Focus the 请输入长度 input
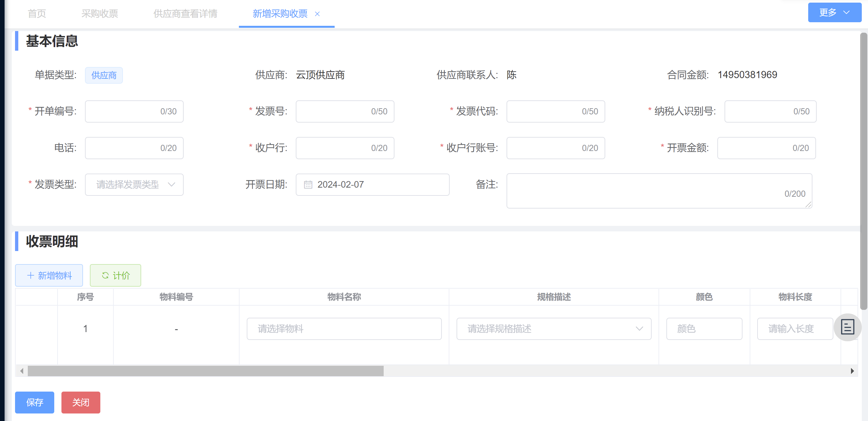This screenshot has width=868, height=421. [x=795, y=328]
